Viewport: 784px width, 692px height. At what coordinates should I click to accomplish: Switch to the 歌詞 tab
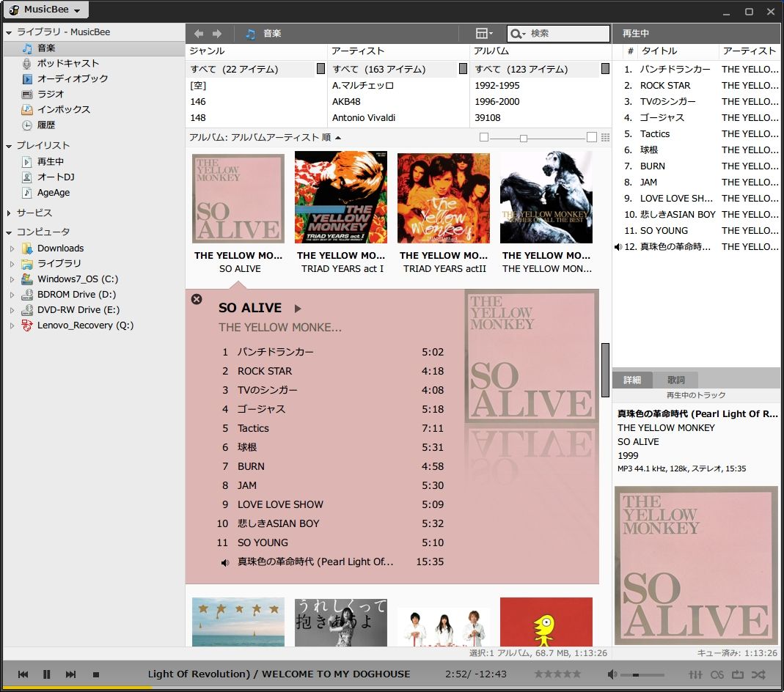(x=675, y=380)
